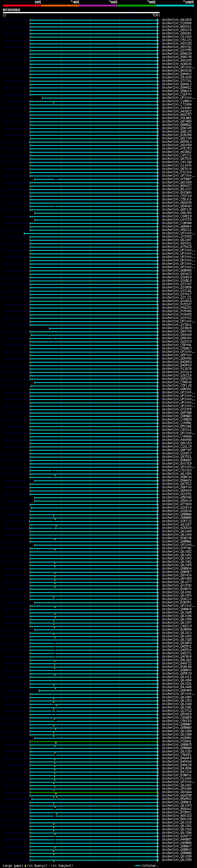Select the UniRef100_P13639 label
Viewport: 197px width, 868px height.
(x=177, y=369)
